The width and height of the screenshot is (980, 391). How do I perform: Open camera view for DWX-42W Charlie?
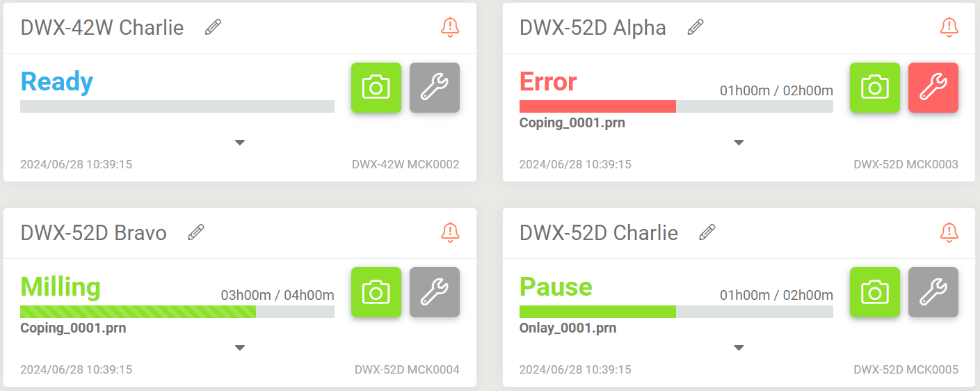point(376,88)
